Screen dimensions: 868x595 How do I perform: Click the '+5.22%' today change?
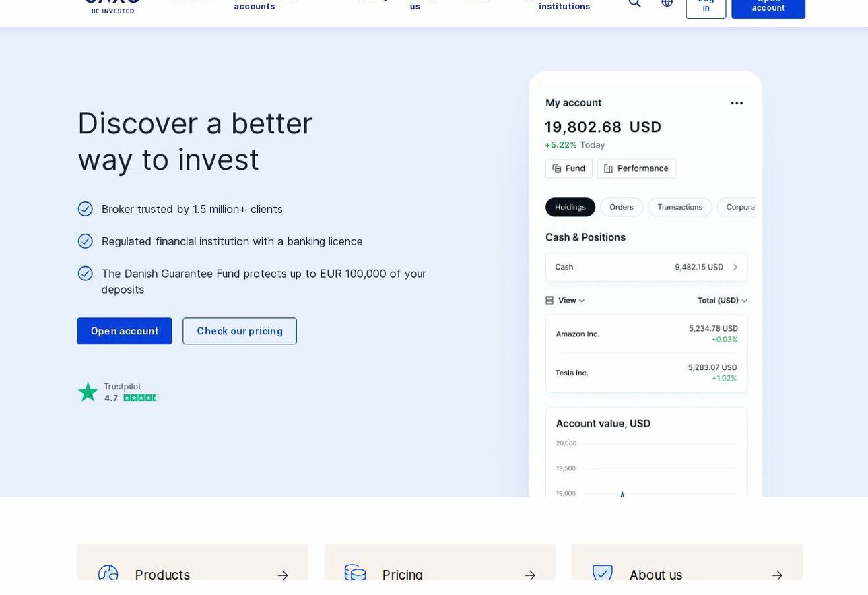click(x=561, y=145)
